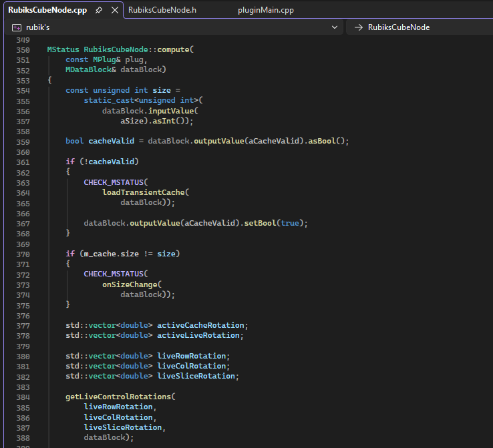Click liveColRotation argument on line 386
The height and width of the screenshot is (448, 493).
click(x=118, y=417)
